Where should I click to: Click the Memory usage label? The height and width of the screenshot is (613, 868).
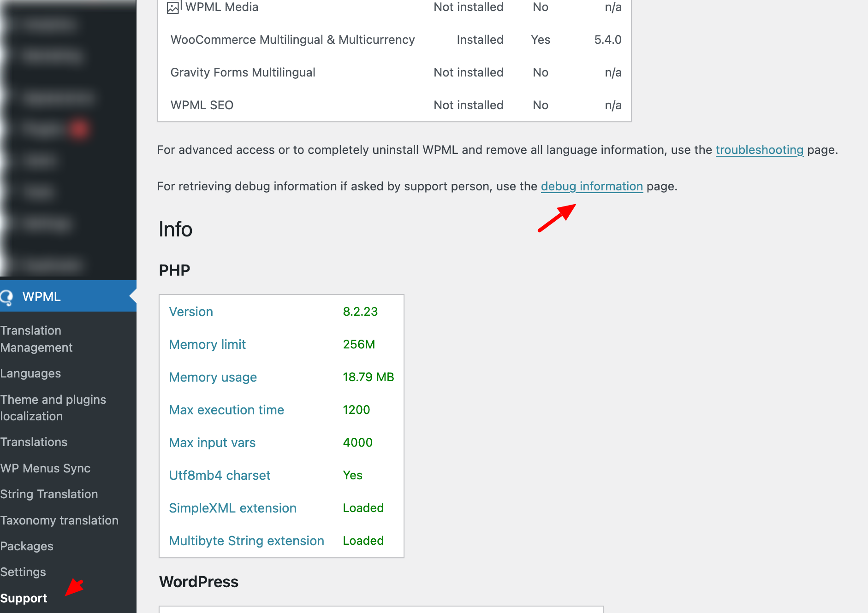tap(213, 377)
